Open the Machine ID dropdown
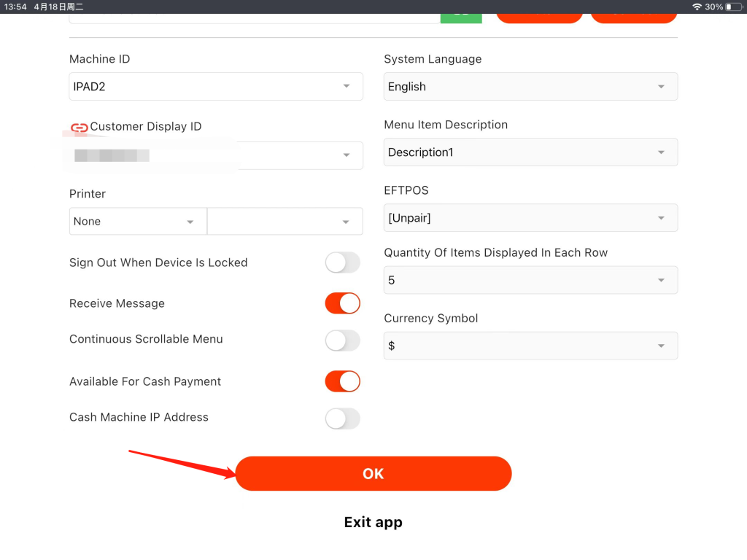747x560 pixels. point(216,87)
